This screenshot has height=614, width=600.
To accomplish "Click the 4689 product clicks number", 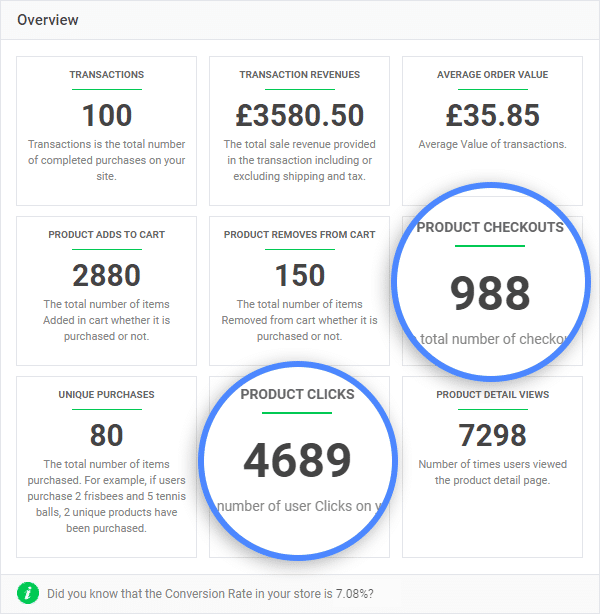I will [297, 460].
